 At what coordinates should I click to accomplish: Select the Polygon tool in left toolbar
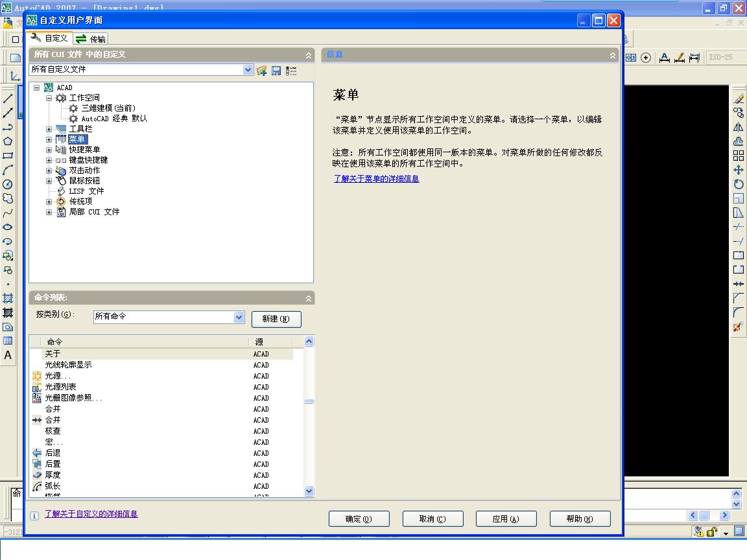pyautogui.click(x=8, y=141)
